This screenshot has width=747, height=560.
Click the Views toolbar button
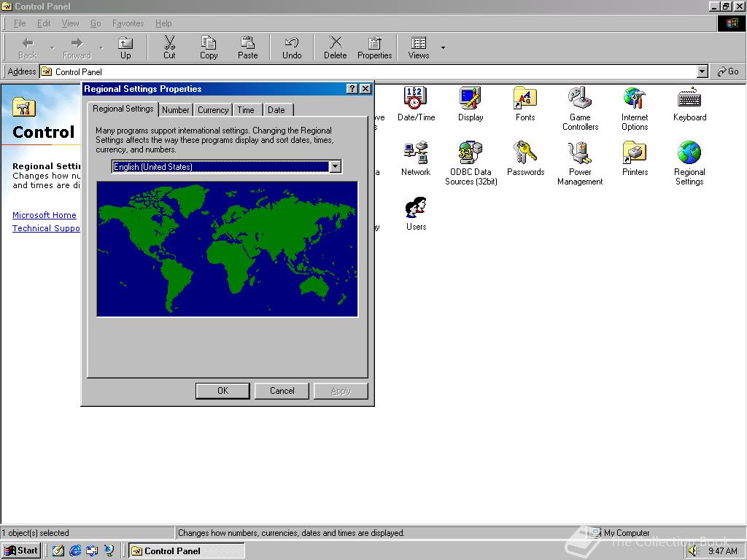pyautogui.click(x=418, y=47)
